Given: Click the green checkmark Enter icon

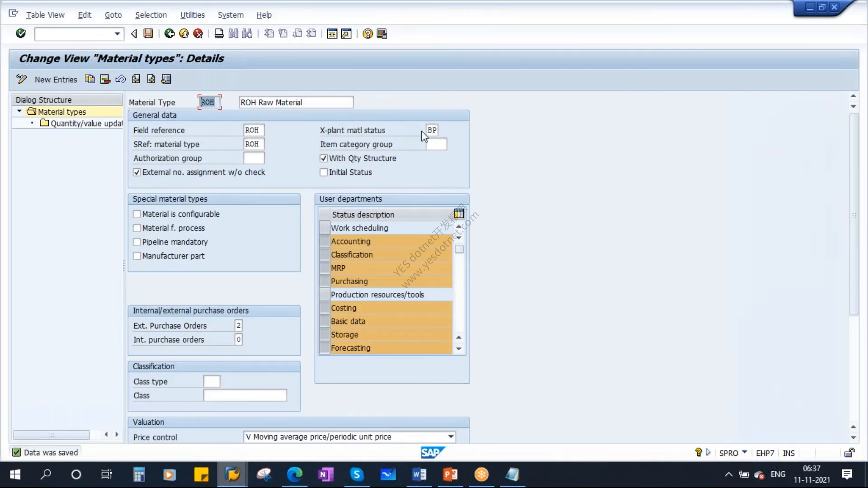Looking at the screenshot, I should pos(21,33).
